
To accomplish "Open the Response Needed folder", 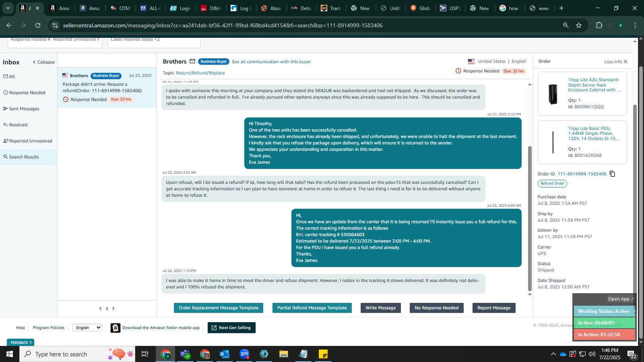I will tap(28, 93).
